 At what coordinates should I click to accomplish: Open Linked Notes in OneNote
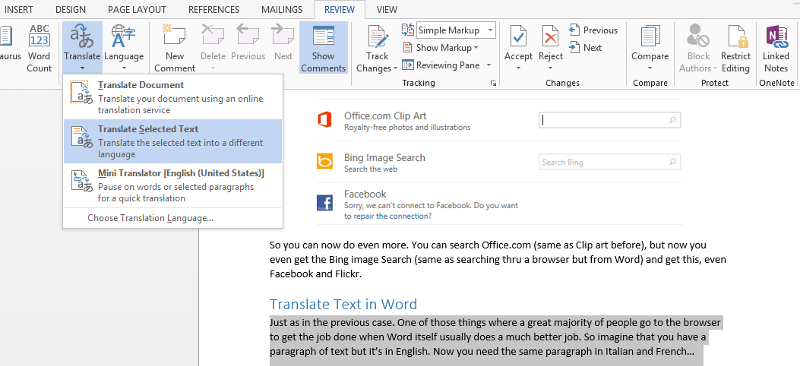point(776,48)
